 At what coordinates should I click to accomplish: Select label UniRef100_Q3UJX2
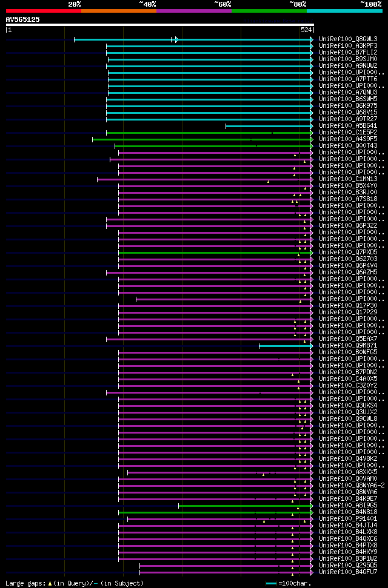[x=348, y=412]
